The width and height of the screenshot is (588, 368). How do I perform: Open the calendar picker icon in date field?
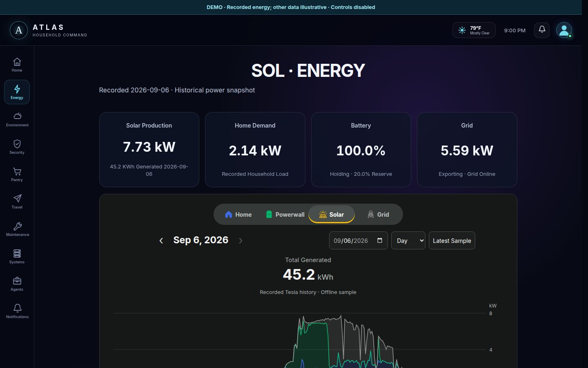tap(380, 240)
